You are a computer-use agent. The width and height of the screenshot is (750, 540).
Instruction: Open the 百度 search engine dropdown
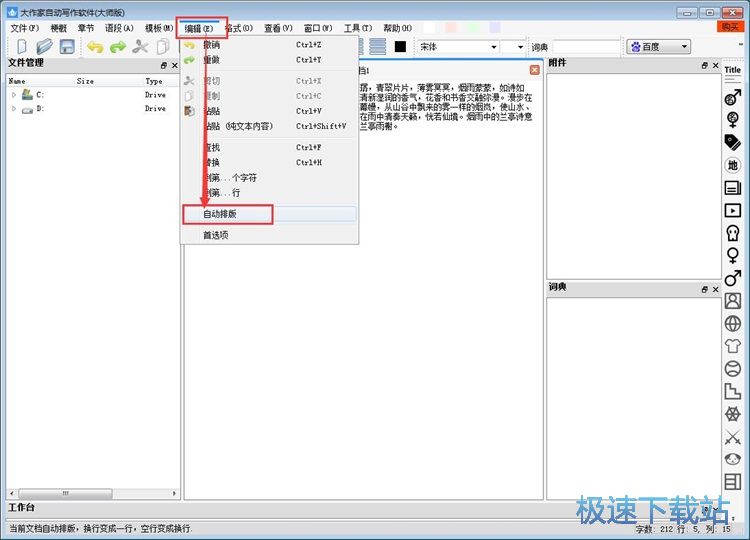click(x=659, y=47)
